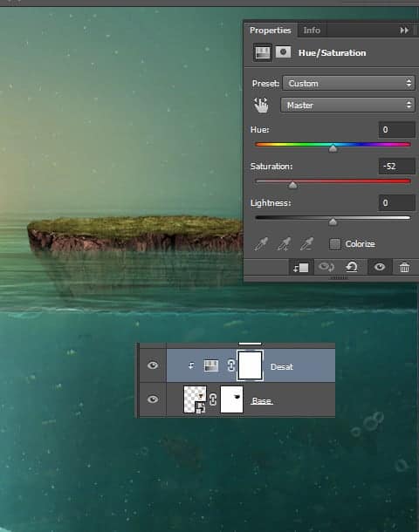Viewport: 419px width, 532px height.
Task: Hide the Desat layer
Action: click(x=153, y=365)
